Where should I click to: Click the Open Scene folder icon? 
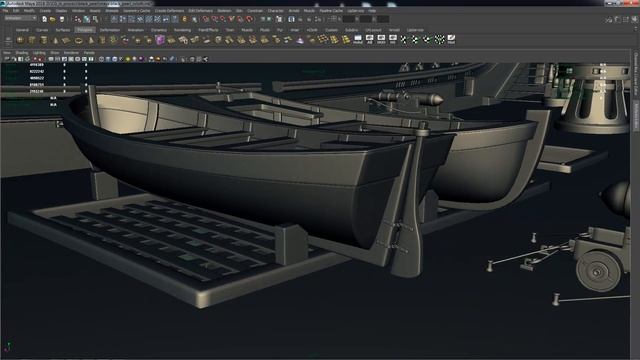tap(52, 19)
